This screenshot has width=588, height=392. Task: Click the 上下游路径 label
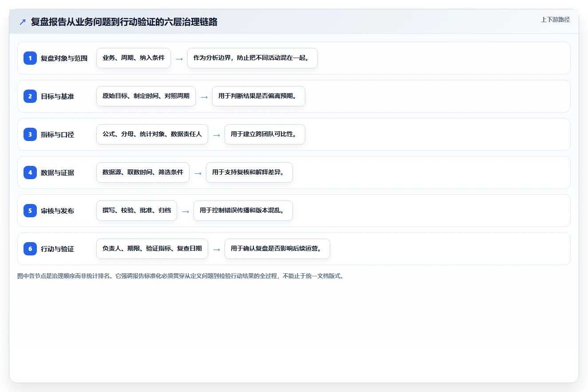(555, 20)
